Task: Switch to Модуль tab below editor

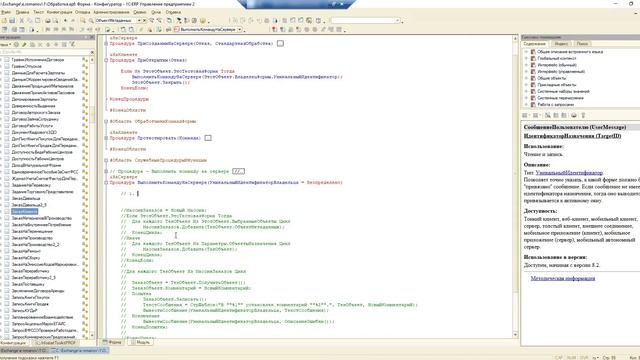Action: click(x=140, y=342)
